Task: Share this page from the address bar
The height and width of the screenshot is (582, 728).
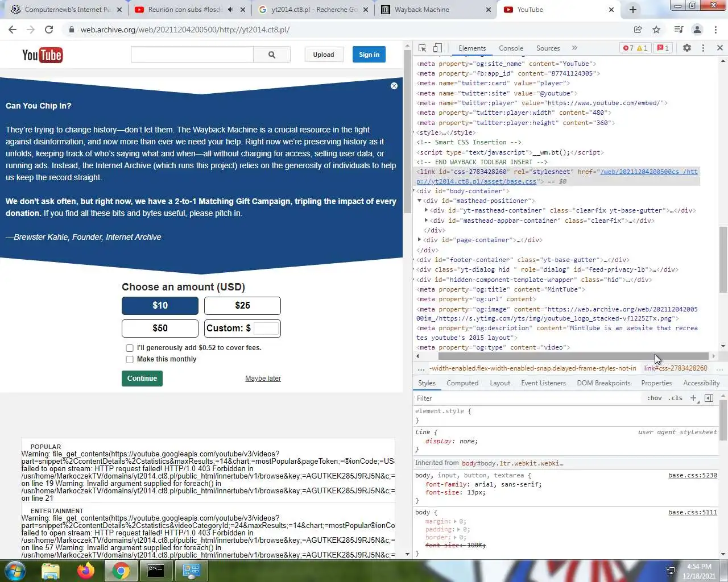Action: click(x=638, y=30)
